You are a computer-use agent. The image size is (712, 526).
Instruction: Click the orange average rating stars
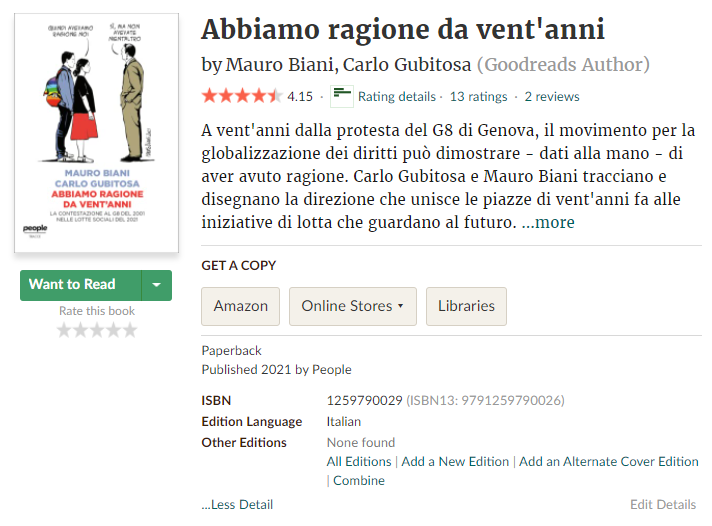pyautogui.click(x=241, y=97)
